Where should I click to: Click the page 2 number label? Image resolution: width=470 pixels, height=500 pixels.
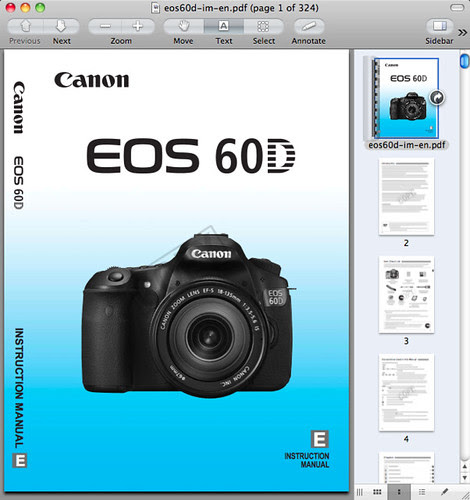point(406,243)
